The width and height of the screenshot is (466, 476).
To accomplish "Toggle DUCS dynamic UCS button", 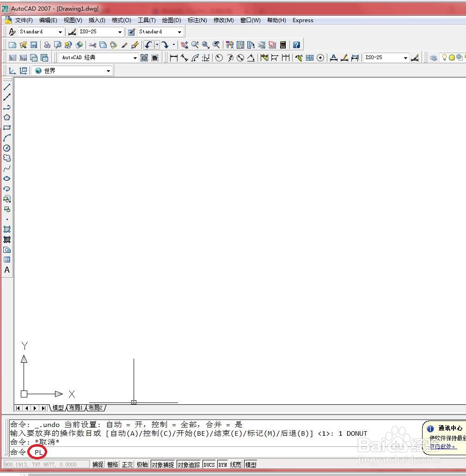I will [x=209, y=464].
